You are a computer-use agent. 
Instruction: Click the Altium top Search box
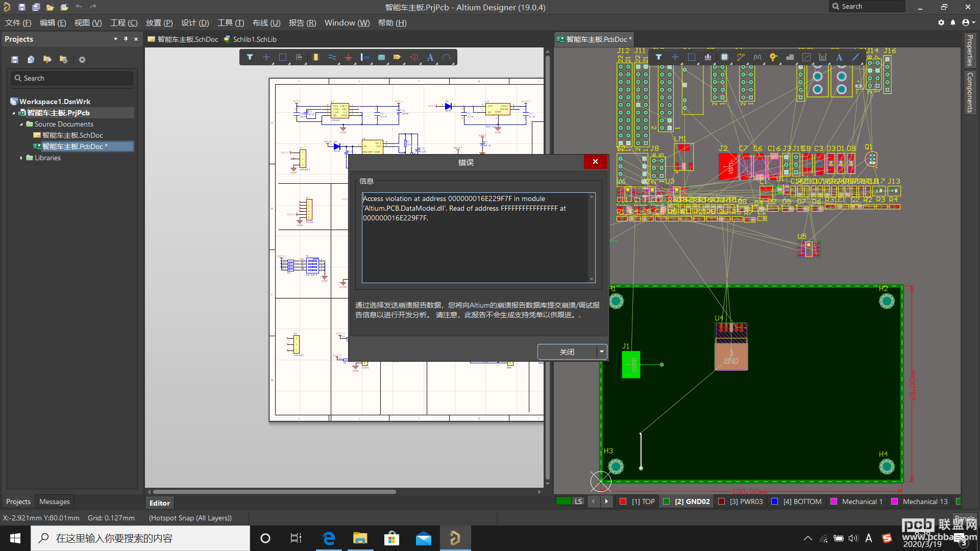pos(867,7)
